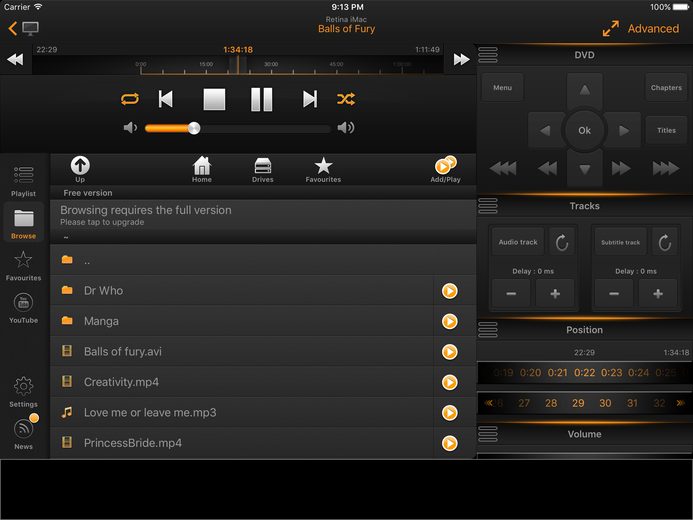Screen dimensions: 693x520
Task: Open the Subtitle track selector
Action: coord(621,242)
